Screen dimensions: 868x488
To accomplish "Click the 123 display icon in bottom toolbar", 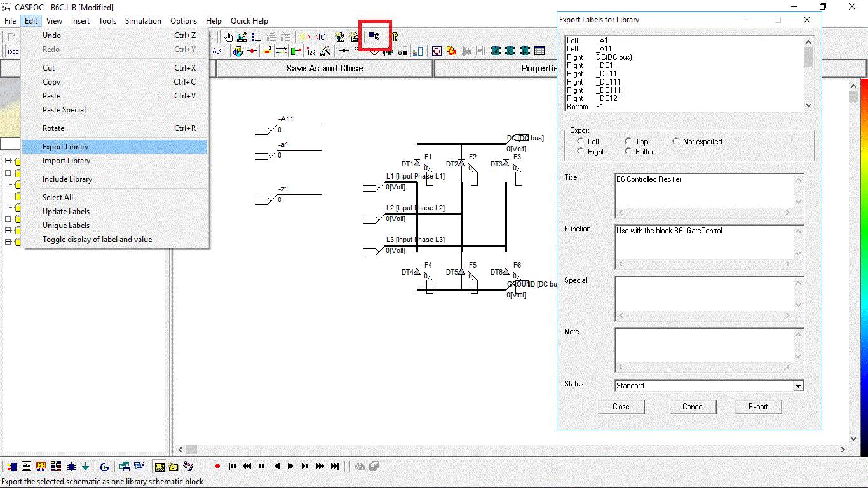I will [41, 466].
